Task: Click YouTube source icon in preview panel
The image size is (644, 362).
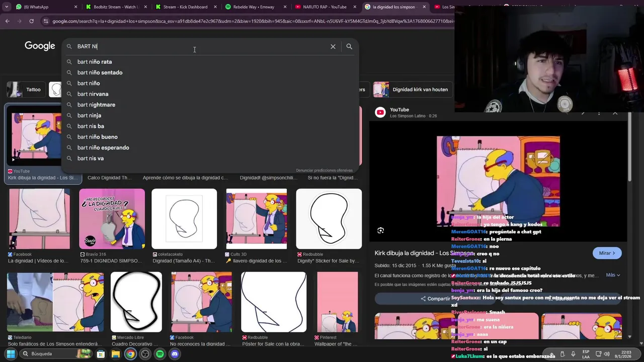Action: click(380, 113)
